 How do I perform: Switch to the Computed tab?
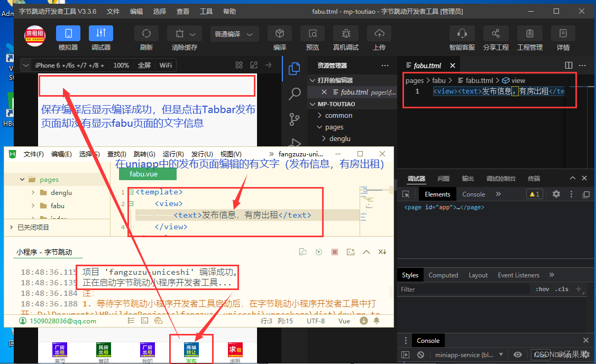click(443, 275)
